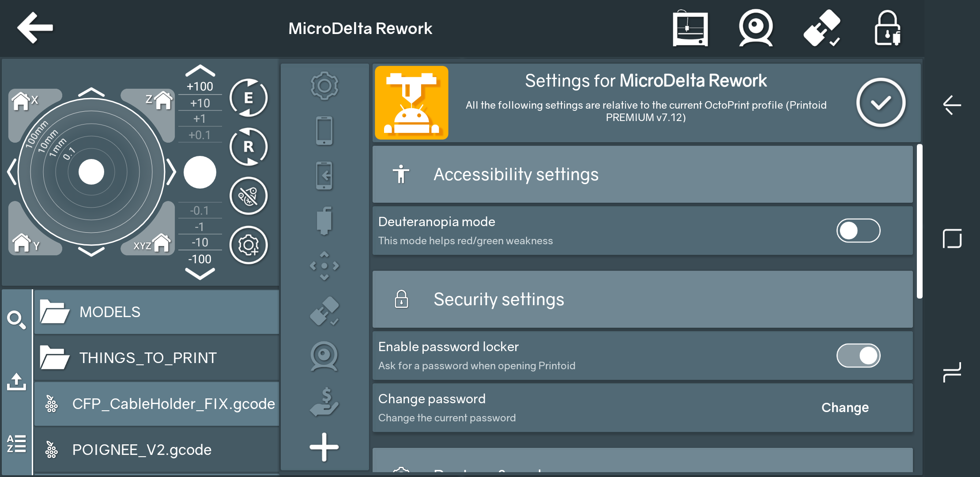Confirm settings with the checkmark button
Image resolution: width=980 pixels, height=477 pixels.
tap(881, 102)
